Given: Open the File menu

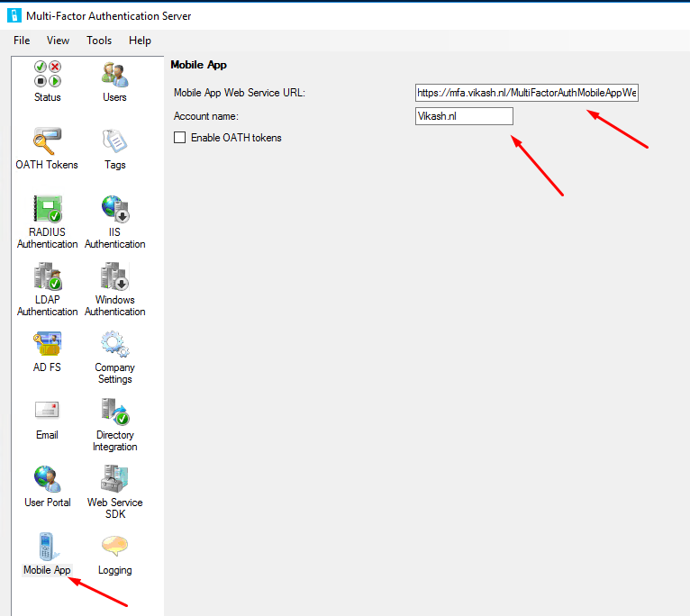Looking at the screenshot, I should 22,41.
